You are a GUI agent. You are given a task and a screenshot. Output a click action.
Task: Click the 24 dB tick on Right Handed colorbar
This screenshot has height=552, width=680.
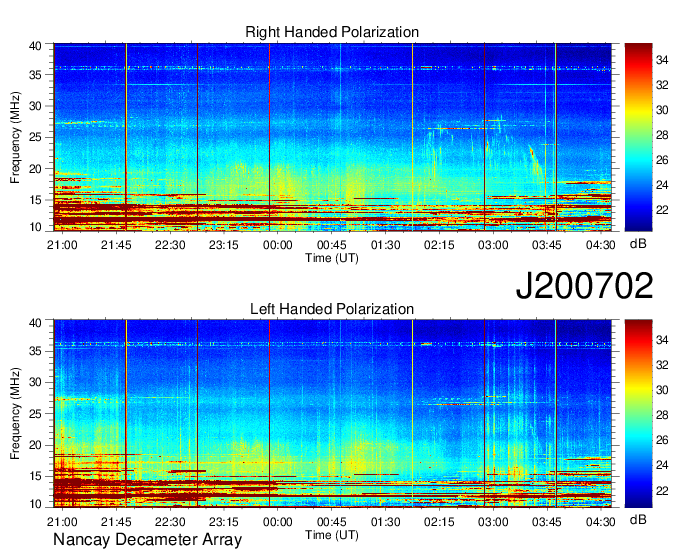[x=662, y=186]
